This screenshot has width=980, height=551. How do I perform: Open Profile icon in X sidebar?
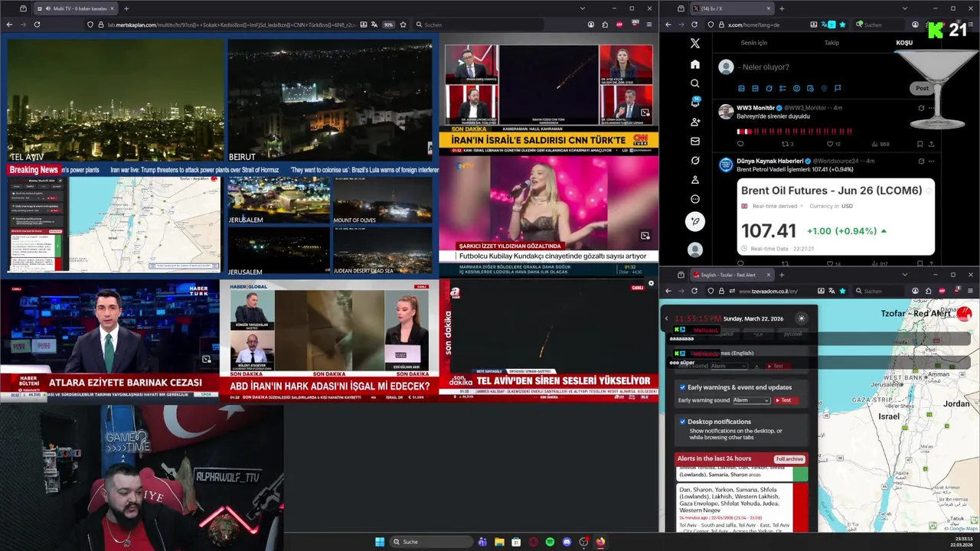(x=695, y=180)
